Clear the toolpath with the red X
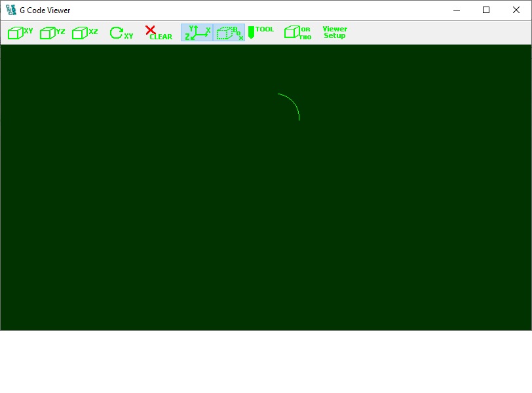 (157, 33)
